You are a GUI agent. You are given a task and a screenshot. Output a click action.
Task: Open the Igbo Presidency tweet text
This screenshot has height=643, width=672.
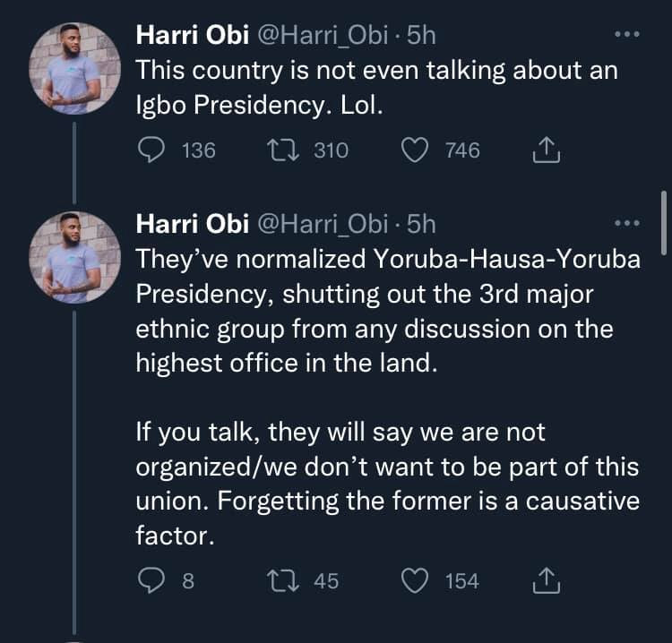click(376, 90)
